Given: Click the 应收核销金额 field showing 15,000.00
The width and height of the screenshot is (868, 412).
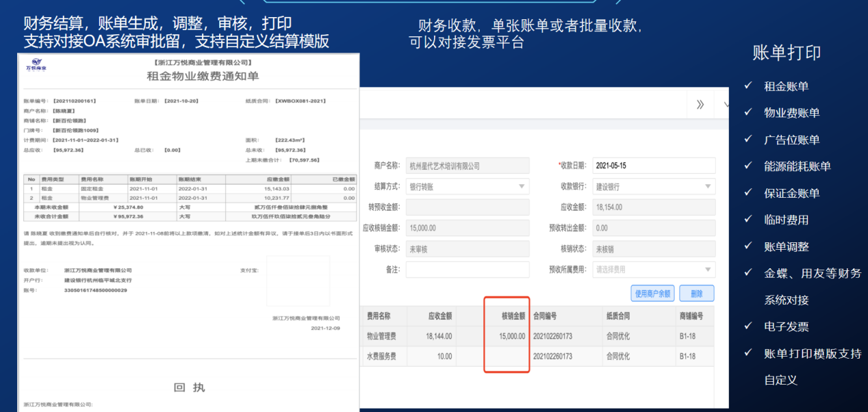Looking at the screenshot, I should tap(468, 228).
